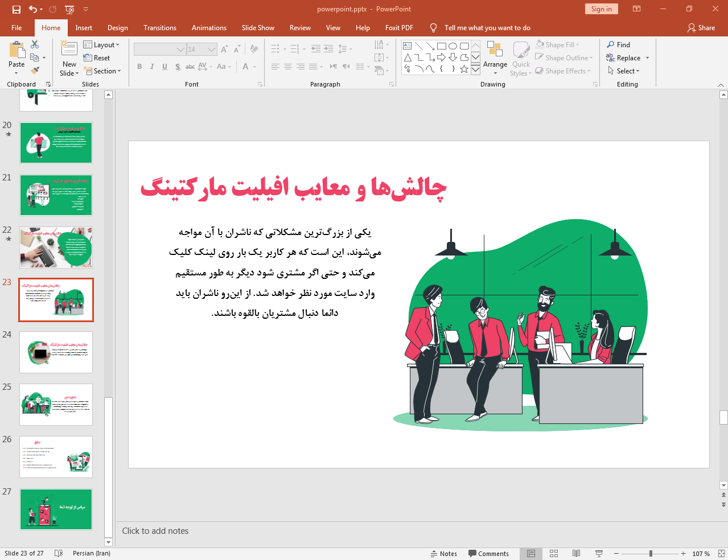
Task: Click the Undo arrow icon
Action: pyautogui.click(x=33, y=9)
